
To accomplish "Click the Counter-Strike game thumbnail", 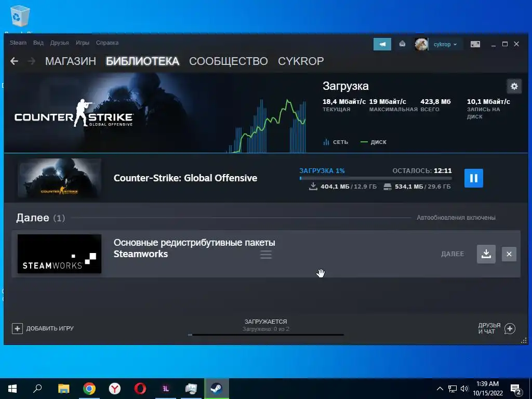I will [x=59, y=178].
